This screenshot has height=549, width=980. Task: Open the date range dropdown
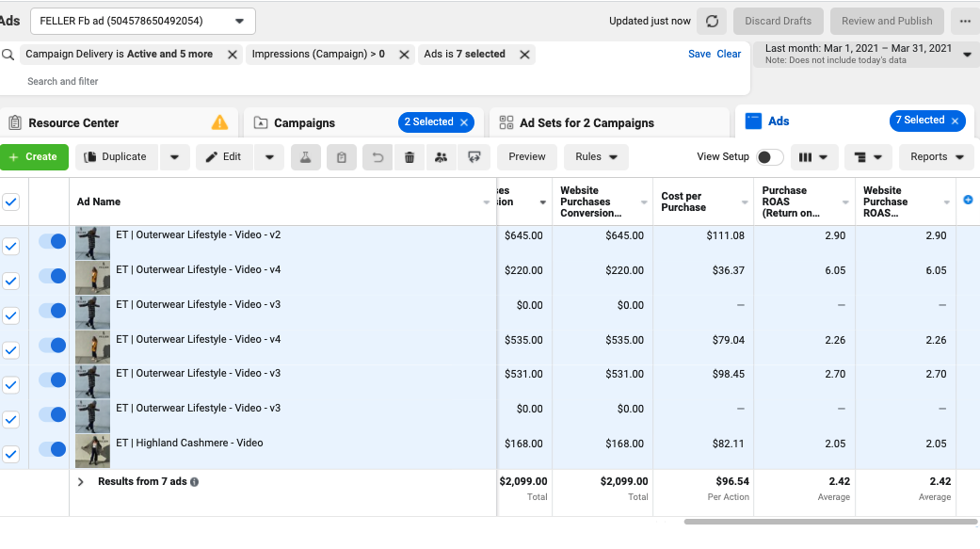pos(866,54)
